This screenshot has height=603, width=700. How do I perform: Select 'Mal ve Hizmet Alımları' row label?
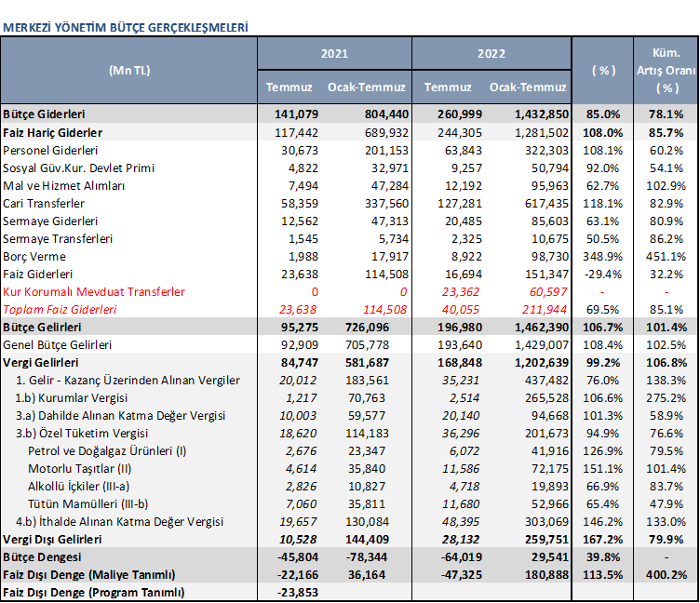[64, 186]
